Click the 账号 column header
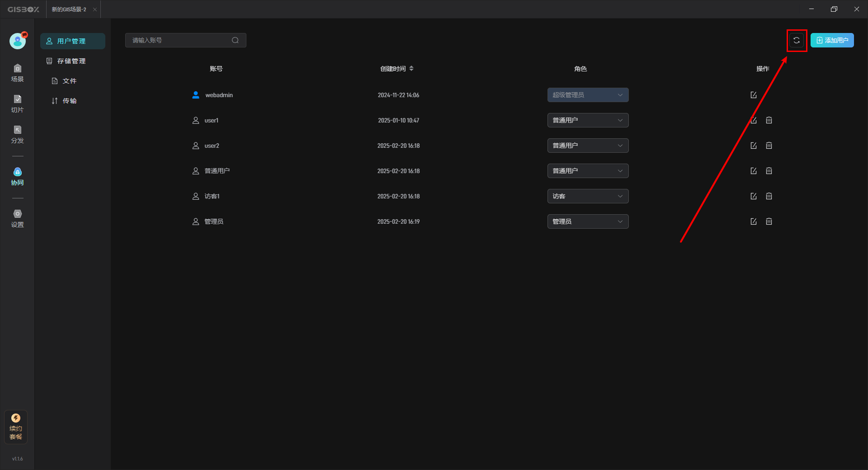This screenshot has width=868, height=470. tap(216, 69)
